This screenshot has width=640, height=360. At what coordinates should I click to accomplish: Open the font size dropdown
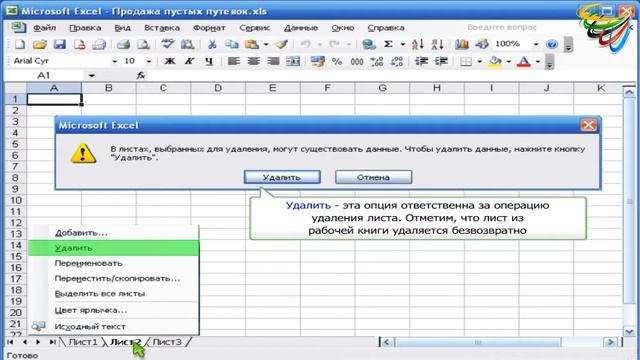(x=149, y=62)
